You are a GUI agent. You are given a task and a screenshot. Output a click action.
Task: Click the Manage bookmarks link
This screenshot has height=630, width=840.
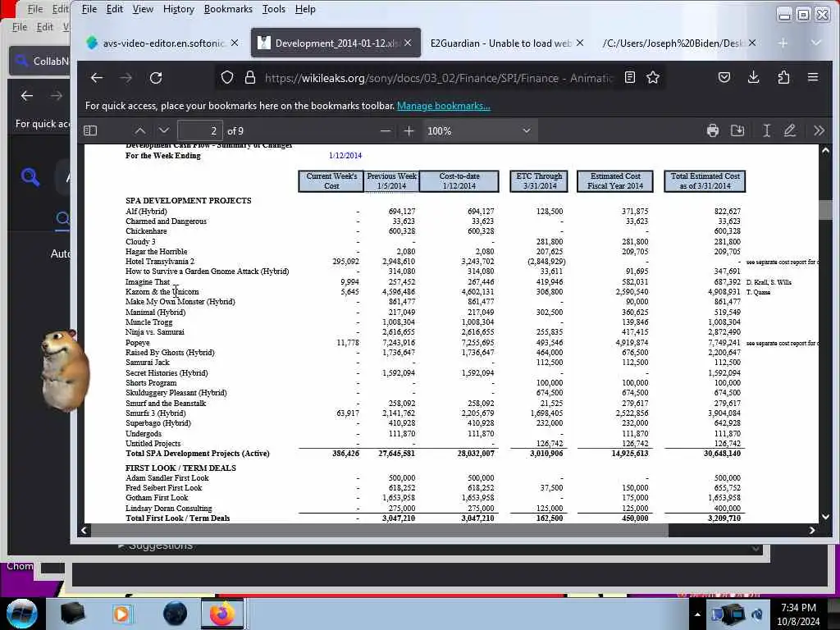coord(444,106)
